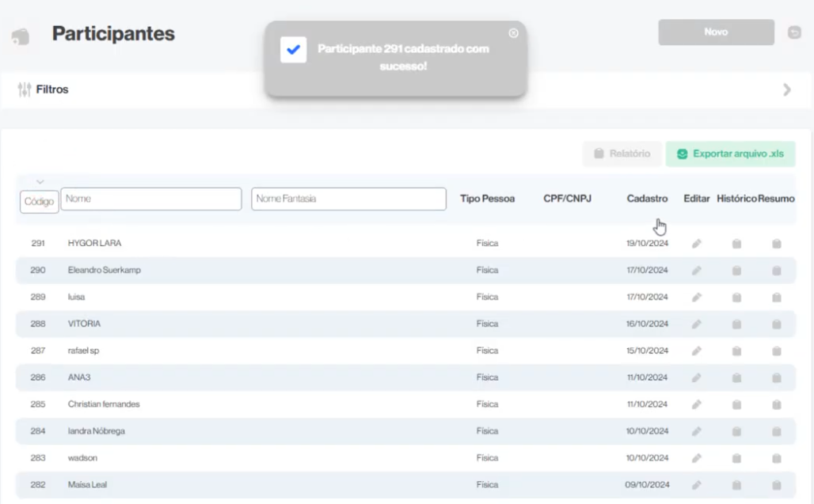The width and height of the screenshot is (814, 504).
Task: Expand the Filtros panel chevron
Action: pyautogui.click(x=786, y=89)
